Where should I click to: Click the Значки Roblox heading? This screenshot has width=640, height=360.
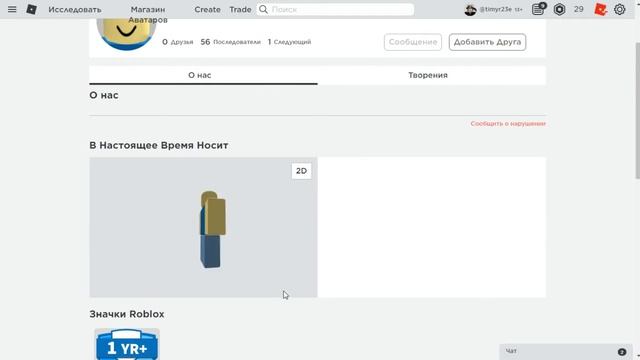coord(127,314)
